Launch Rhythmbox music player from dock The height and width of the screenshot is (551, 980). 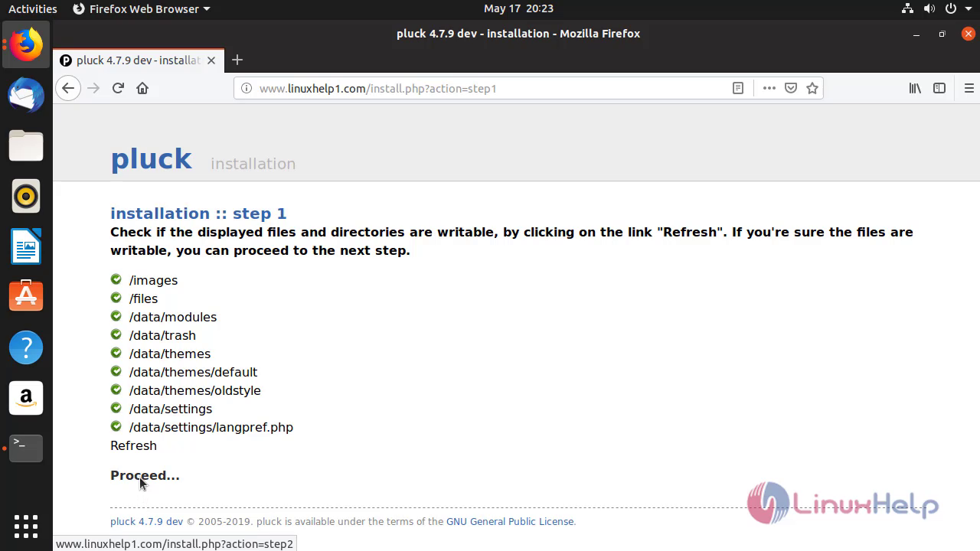(x=26, y=197)
